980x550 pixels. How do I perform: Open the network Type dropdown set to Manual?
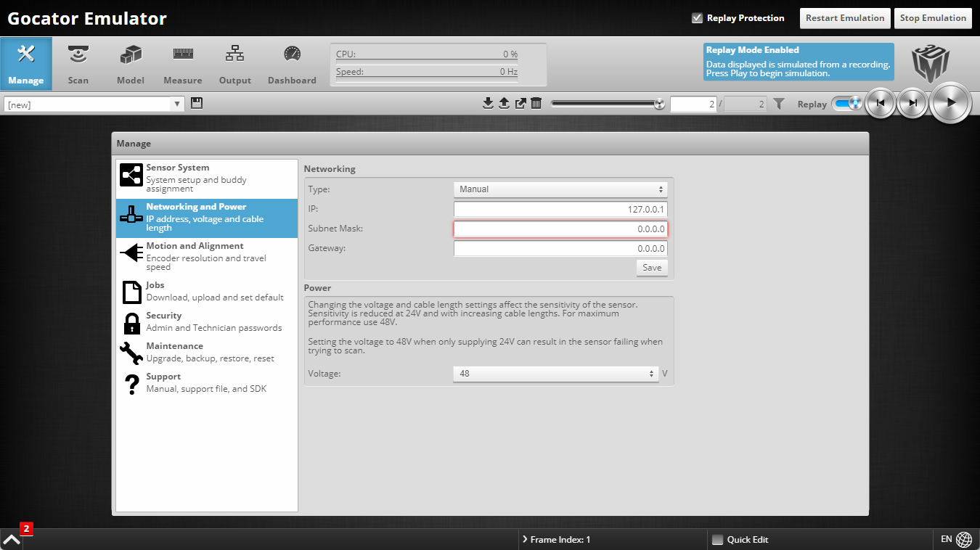coord(560,189)
